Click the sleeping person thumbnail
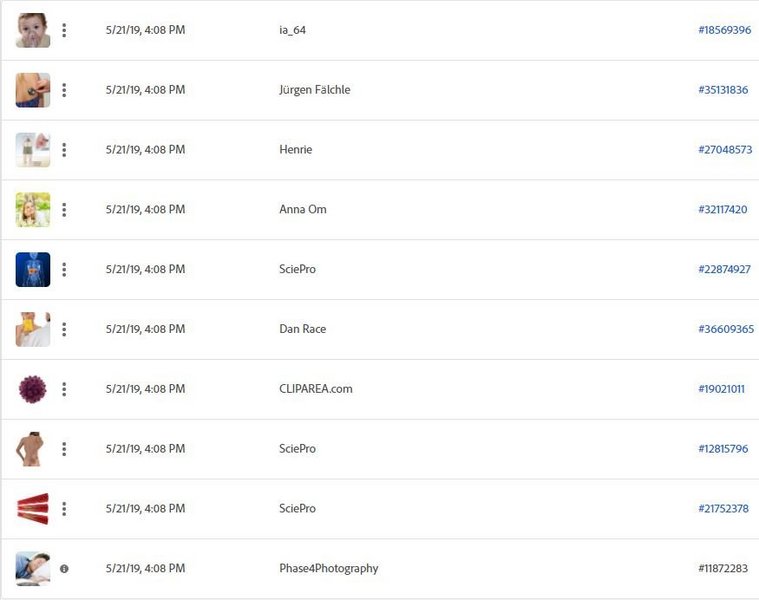The height and width of the screenshot is (600, 759). click(x=33, y=569)
